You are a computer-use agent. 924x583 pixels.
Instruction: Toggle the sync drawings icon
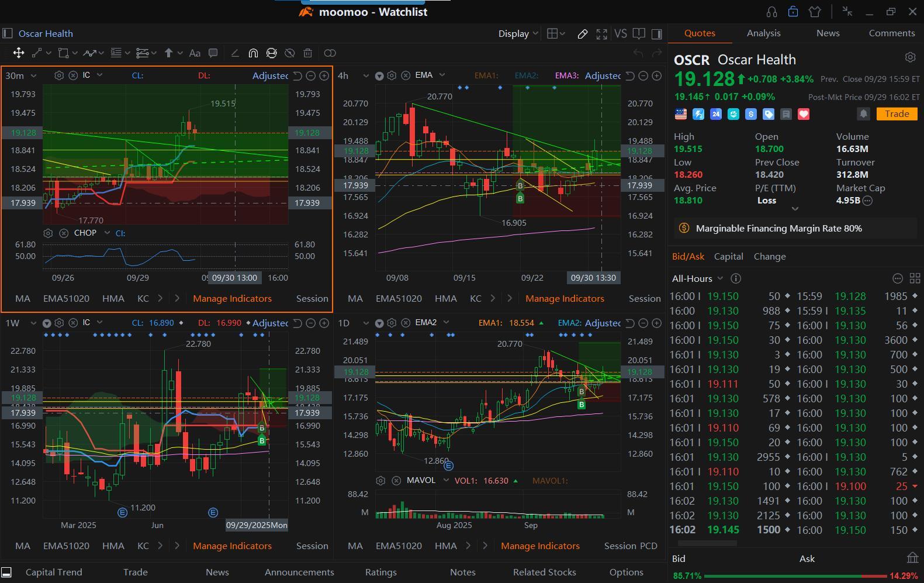point(271,53)
